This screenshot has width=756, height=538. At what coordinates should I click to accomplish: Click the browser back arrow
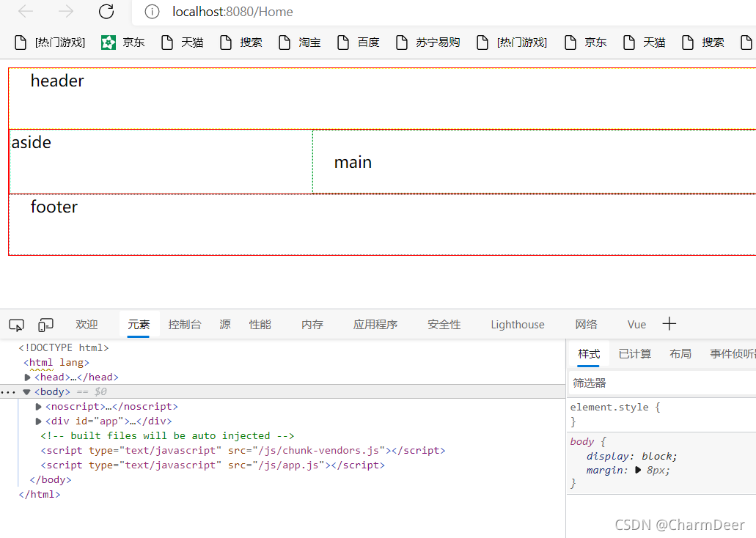coord(25,12)
